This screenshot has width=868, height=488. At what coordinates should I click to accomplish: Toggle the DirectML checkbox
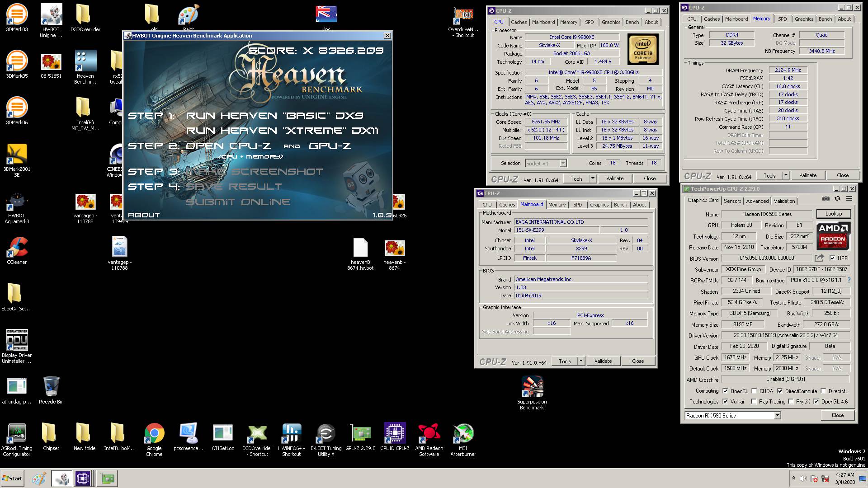click(823, 391)
